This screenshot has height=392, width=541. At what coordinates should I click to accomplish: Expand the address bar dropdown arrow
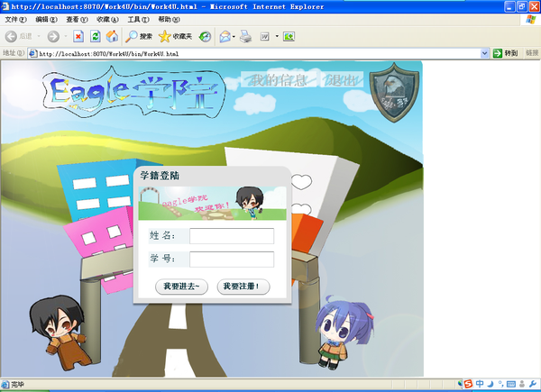click(484, 53)
